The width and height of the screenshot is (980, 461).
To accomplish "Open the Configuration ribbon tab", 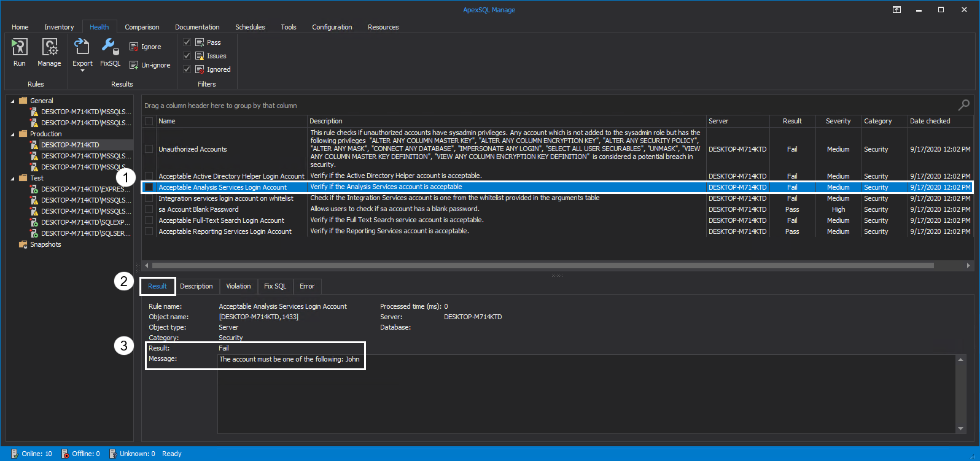I will coord(332,27).
